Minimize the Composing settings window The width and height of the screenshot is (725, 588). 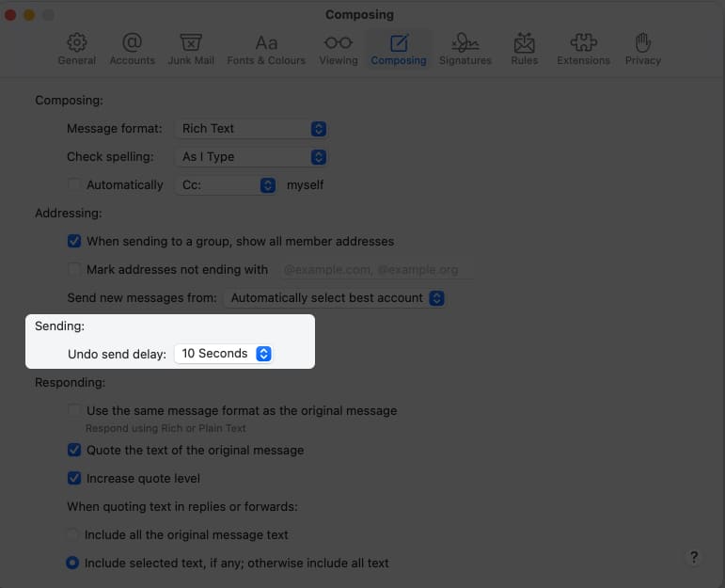click(x=29, y=15)
